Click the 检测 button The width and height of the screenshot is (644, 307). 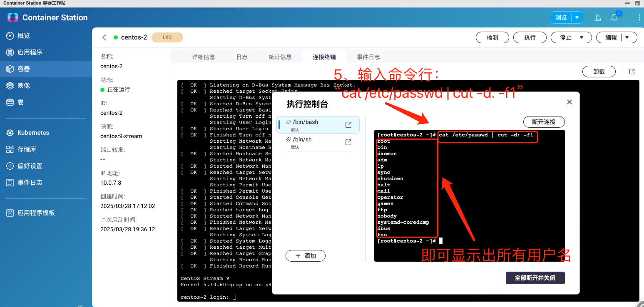[492, 37]
